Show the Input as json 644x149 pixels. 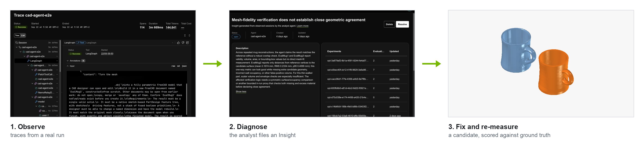coord(184,66)
